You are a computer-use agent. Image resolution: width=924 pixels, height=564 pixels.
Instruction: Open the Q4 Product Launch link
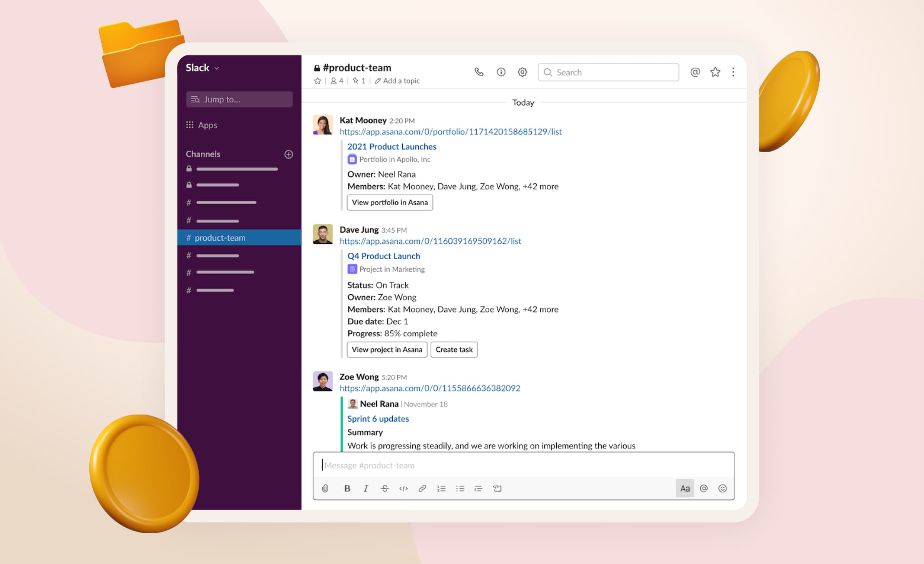click(384, 256)
